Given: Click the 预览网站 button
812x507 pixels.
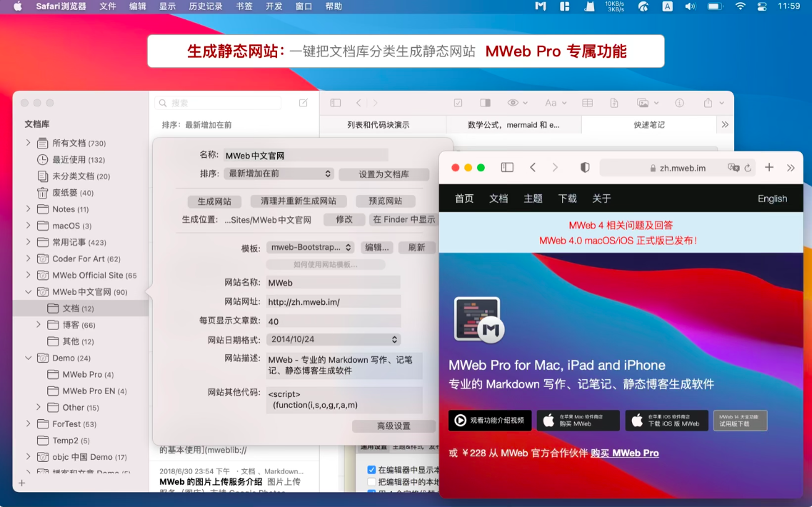Looking at the screenshot, I should pyautogui.click(x=385, y=201).
